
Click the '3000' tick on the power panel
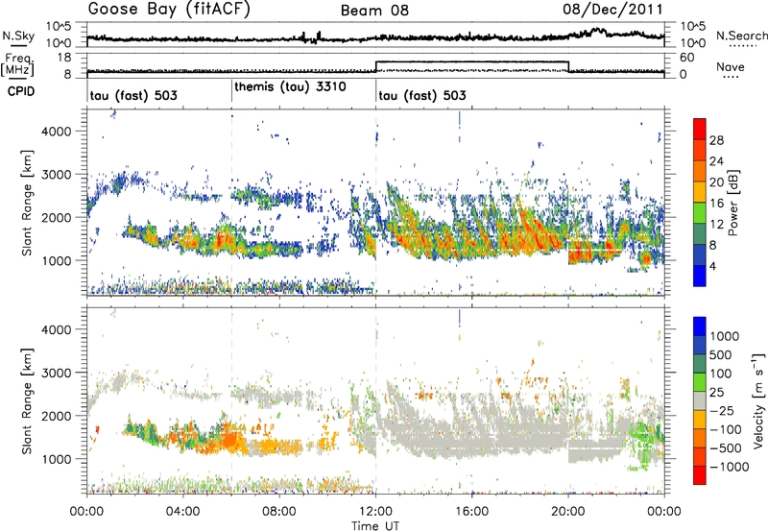[x=57, y=175]
